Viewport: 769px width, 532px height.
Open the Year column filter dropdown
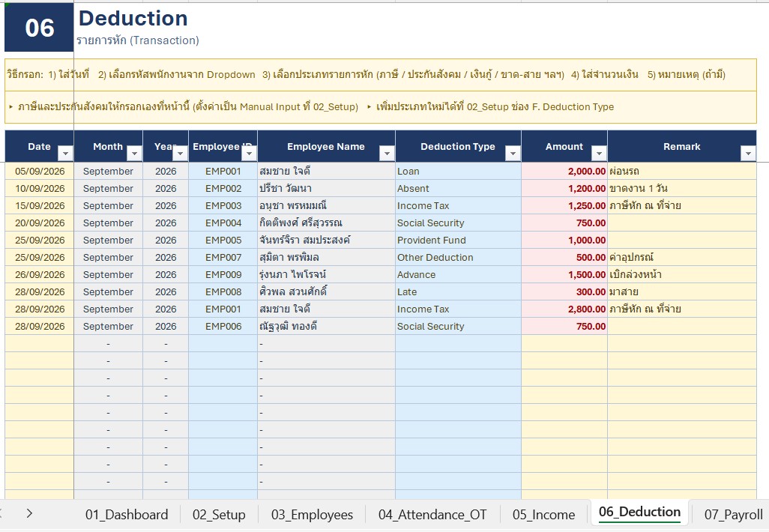pyautogui.click(x=180, y=154)
